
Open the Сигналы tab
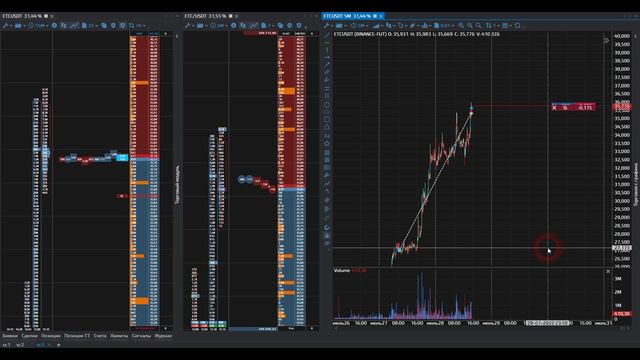coord(141,336)
